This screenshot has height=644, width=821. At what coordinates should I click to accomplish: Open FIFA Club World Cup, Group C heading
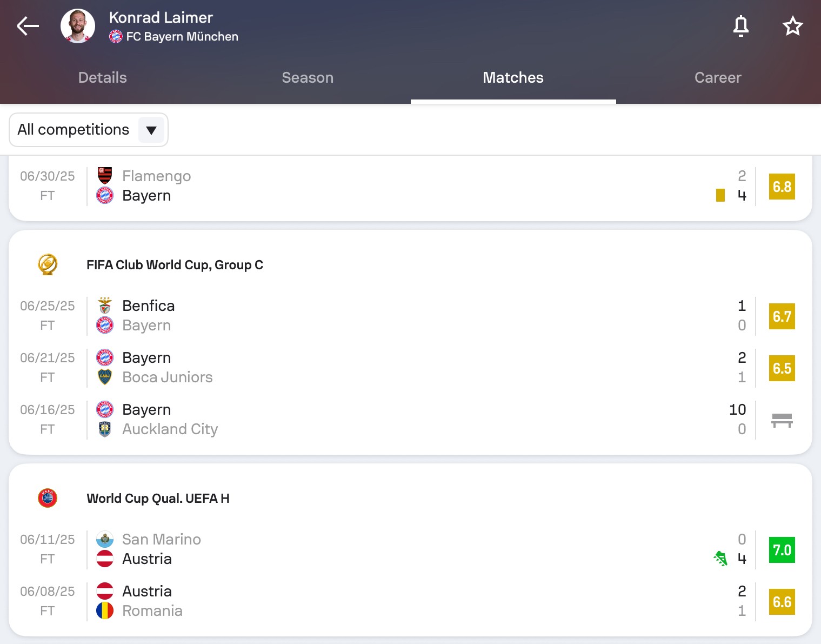pos(175,265)
